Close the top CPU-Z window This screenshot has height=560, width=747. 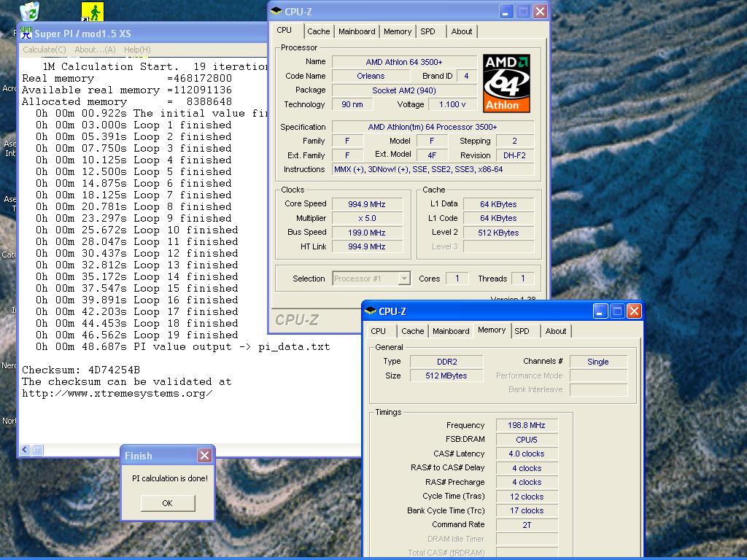540,12
